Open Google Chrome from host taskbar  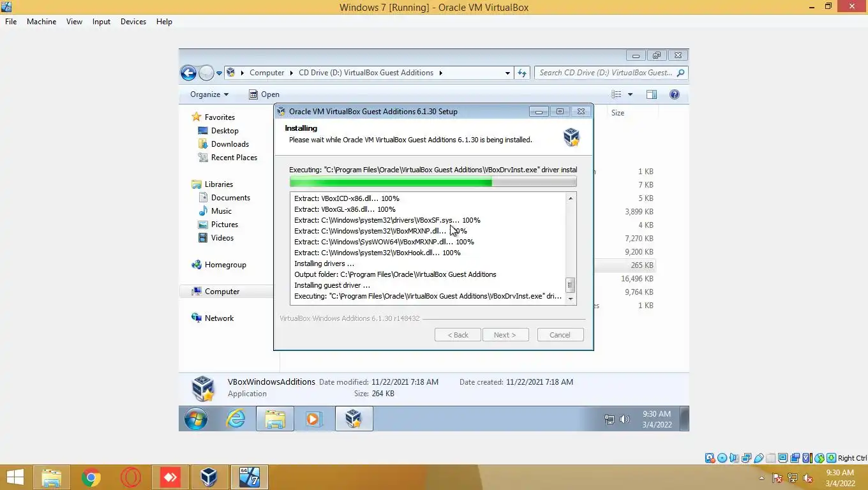tap(91, 477)
